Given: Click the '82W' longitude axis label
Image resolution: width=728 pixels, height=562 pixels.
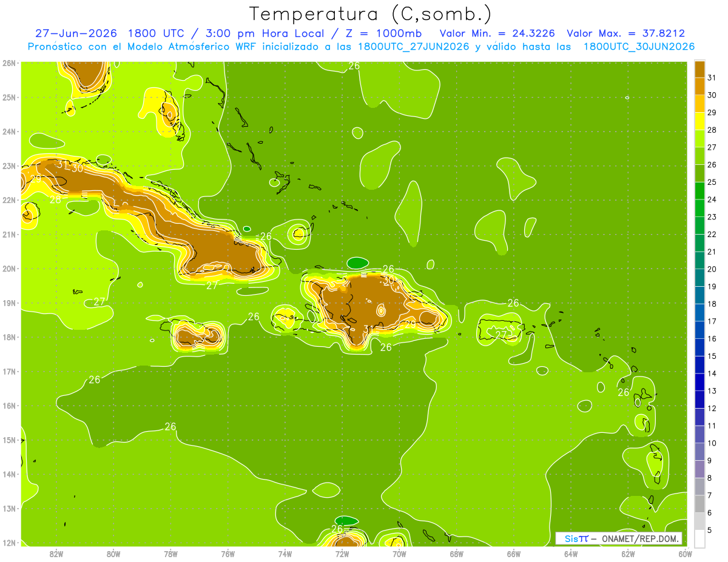Looking at the screenshot, I should tap(56, 554).
